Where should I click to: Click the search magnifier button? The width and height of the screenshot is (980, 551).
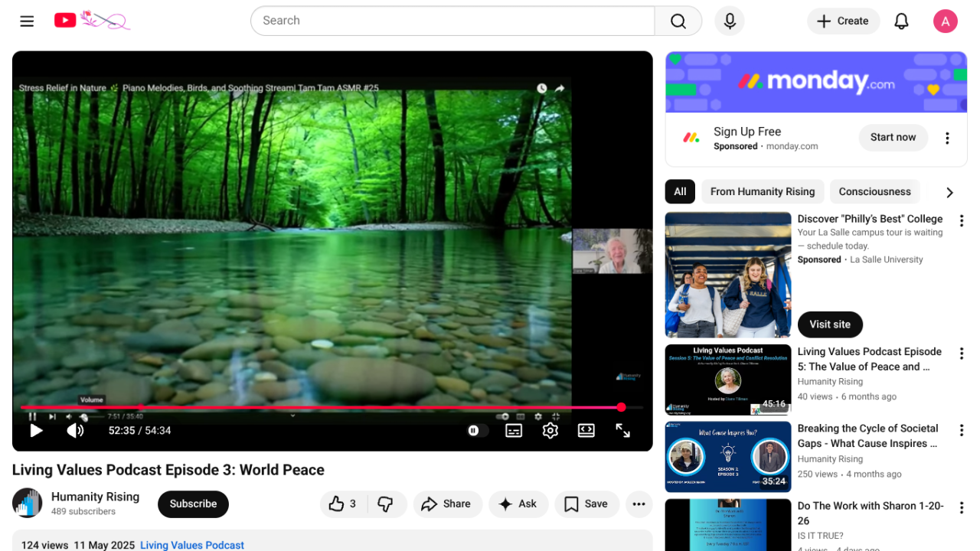(678, 21)
